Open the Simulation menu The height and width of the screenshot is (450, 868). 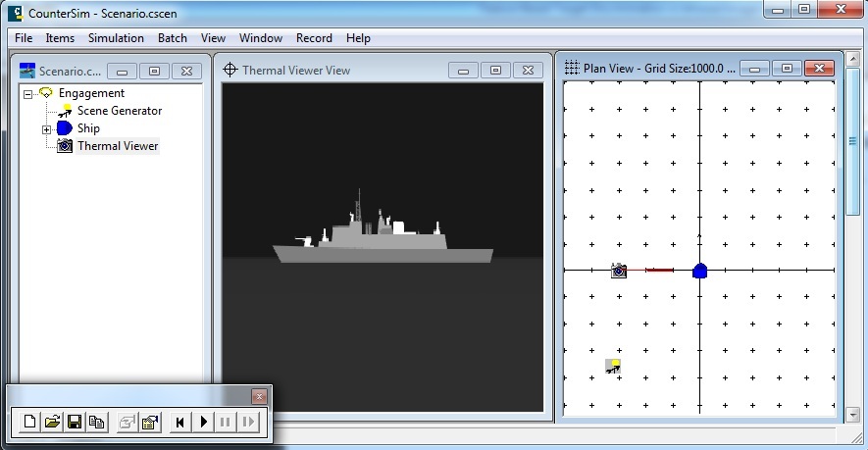point(116,38)
